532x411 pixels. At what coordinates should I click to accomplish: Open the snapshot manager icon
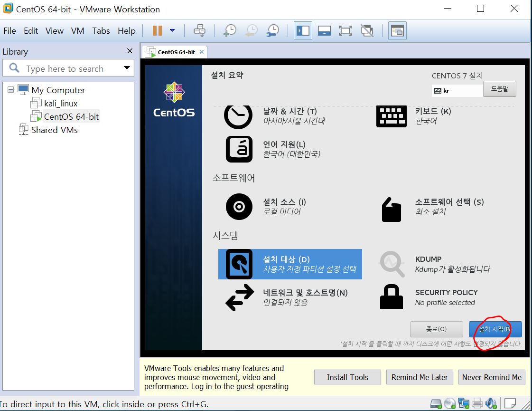pyautogui.click(x=272, y=30)
